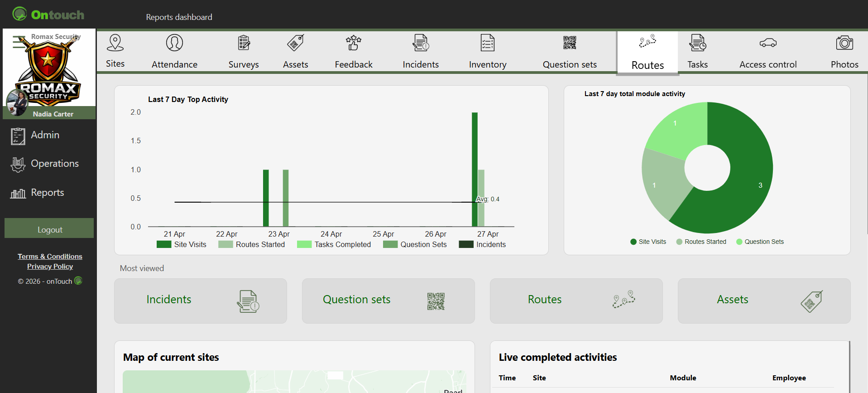Toggle Tasks Completed bar chart legend swatch

click(x=304, y=244)
